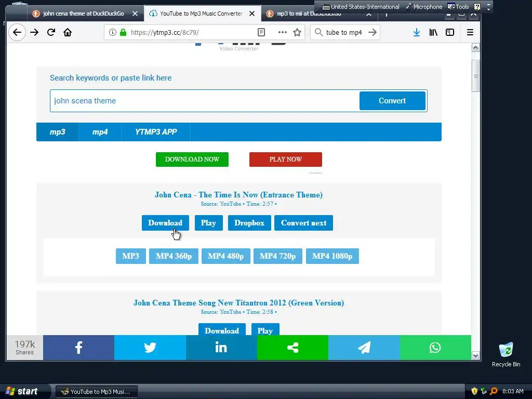Screen dimensions: 532x399
Task: Share on LinkedIn icon
Action: coord(221,348)
